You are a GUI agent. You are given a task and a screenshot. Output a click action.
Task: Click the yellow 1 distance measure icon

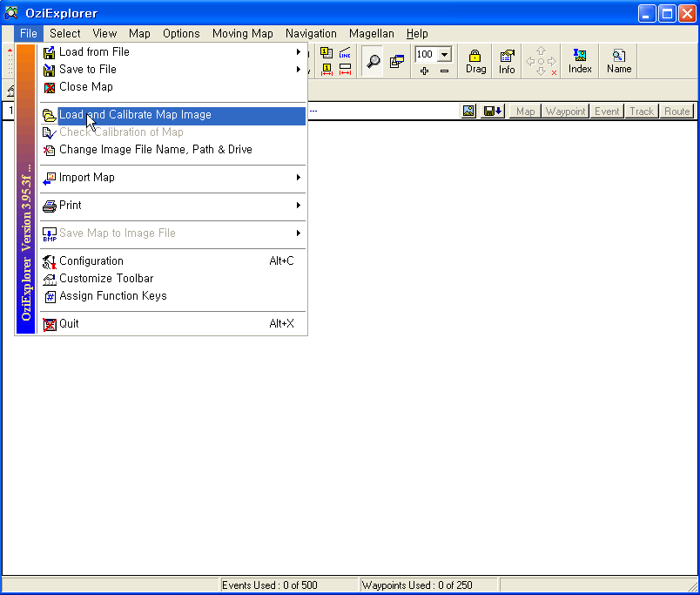pyautogui.click(x=326, y=69)
